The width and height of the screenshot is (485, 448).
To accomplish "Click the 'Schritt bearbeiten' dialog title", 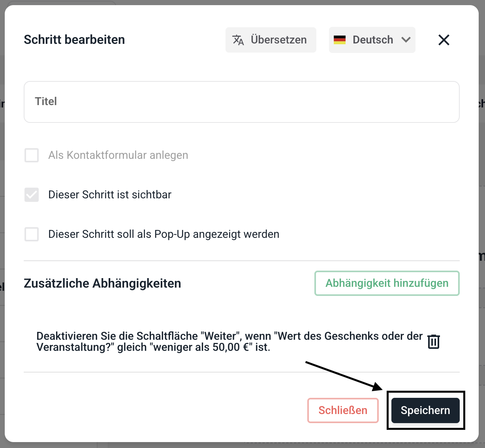I will coord(74,40).
